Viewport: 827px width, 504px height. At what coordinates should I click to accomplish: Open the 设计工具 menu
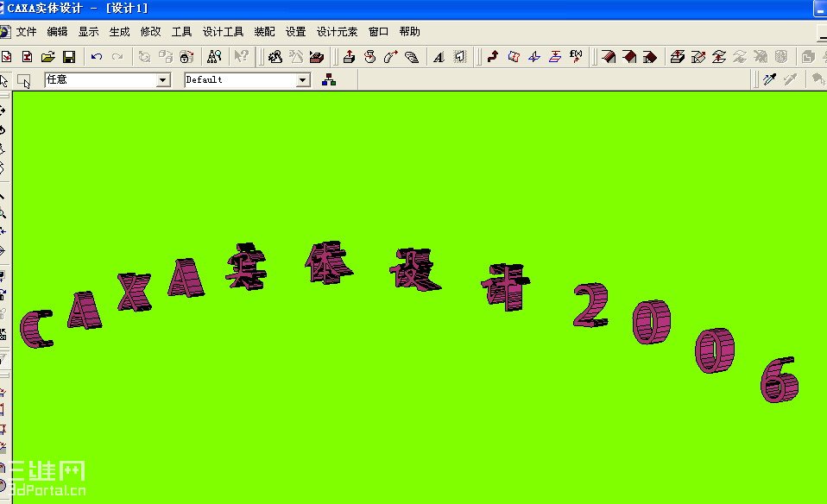[223, 32]
